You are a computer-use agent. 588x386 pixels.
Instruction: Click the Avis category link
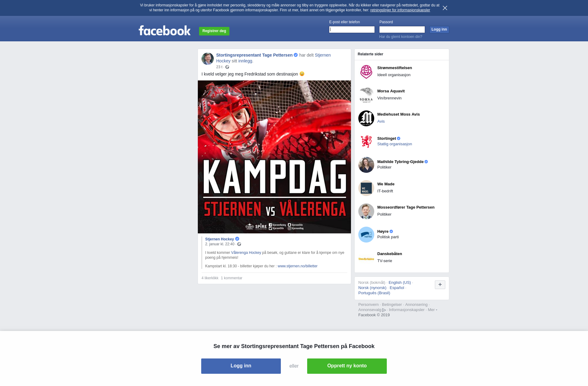381,121
